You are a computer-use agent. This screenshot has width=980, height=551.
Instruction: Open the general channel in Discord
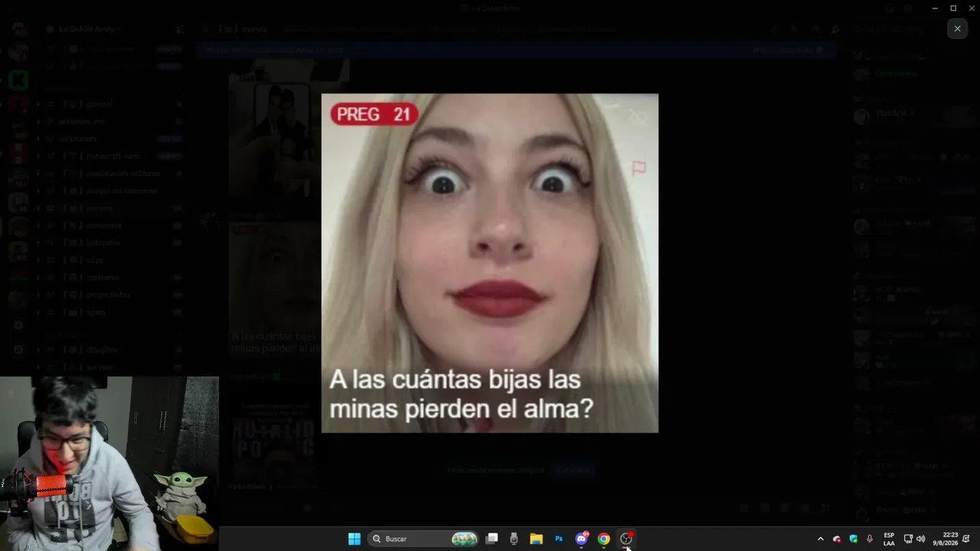(x=111, y=104)
